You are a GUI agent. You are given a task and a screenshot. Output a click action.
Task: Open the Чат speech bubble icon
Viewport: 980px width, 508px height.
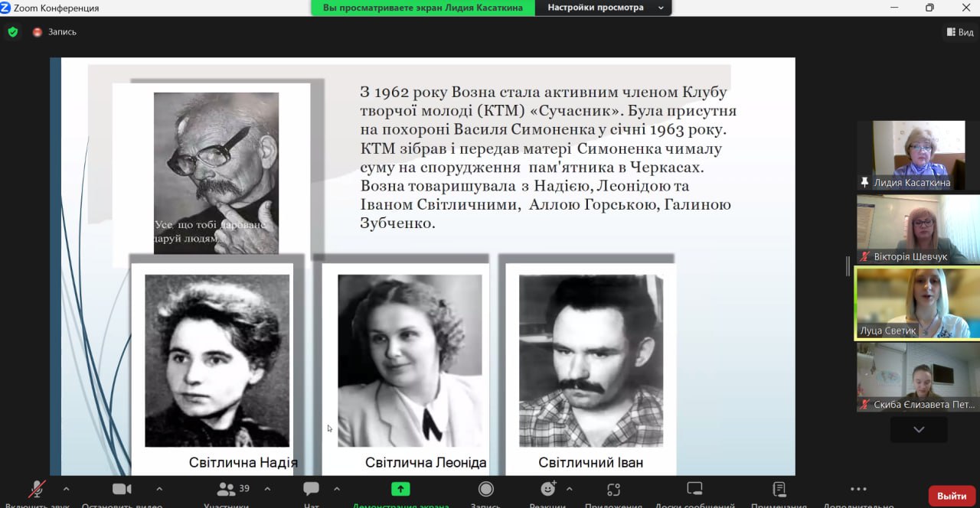point(311,489)
